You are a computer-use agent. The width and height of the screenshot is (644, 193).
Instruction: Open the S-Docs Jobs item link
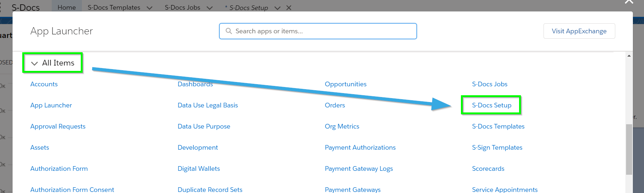click(x=490, y=84)
